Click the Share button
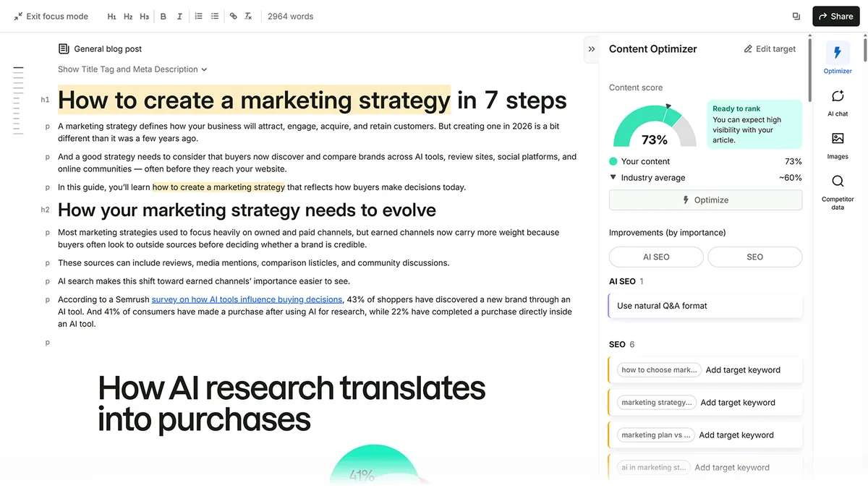The width and height of the screenshot is (868, 488). point(835,16)
